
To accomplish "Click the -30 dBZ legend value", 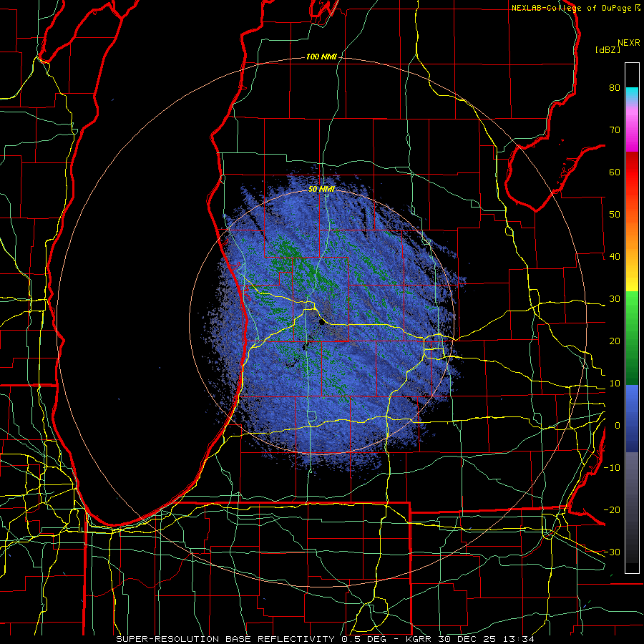I will 612,552.
